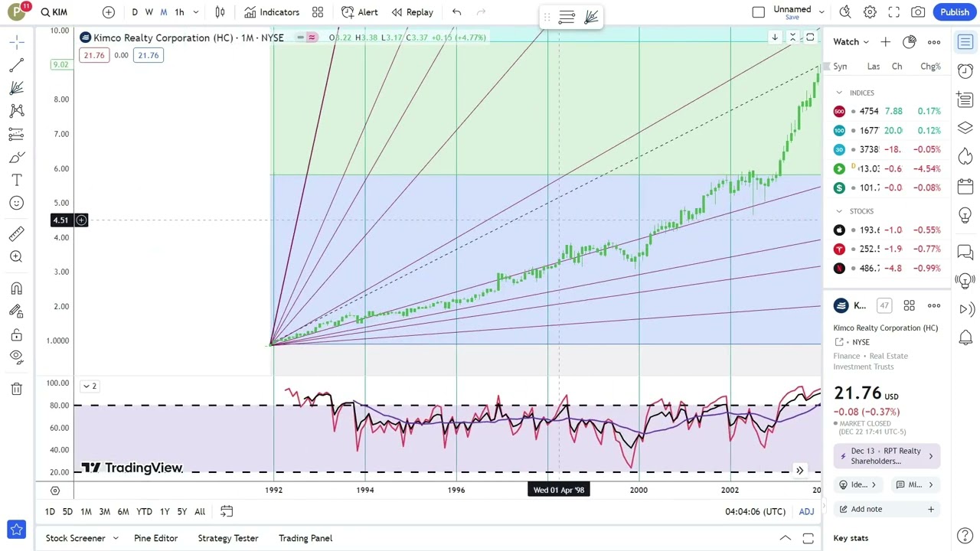Screen dimensions: 980x551
Task: Toggle hide all drawings eye icon
Action: tap(16, 357)
